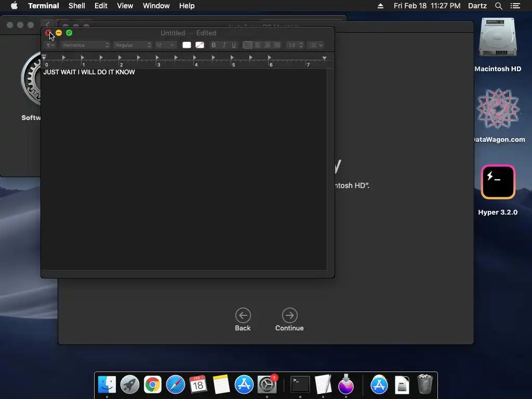Image resolution: width=532 pixels, height=399 pixels.
Task: Select the DataWagon.com desktop icon
Action: coord(498,109)
